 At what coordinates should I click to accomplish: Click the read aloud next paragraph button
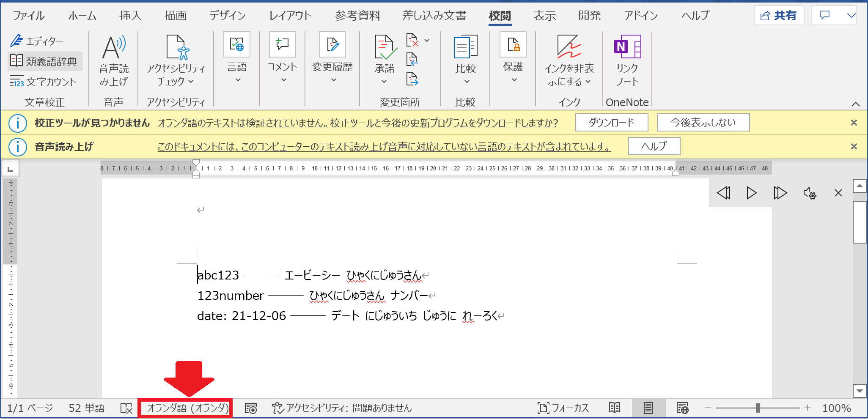(780, 193)
